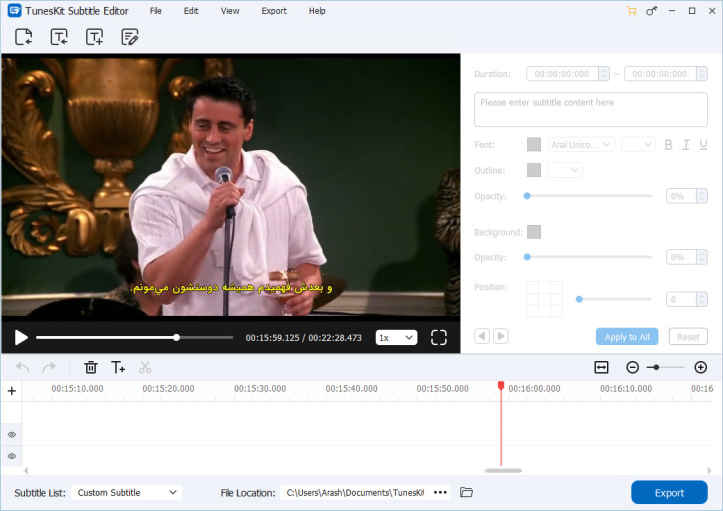Image resolution: width=723 pixels, height=511 pixels.
Task: Toggle visibility of the first subtitle track
Action: pos(12,435)
